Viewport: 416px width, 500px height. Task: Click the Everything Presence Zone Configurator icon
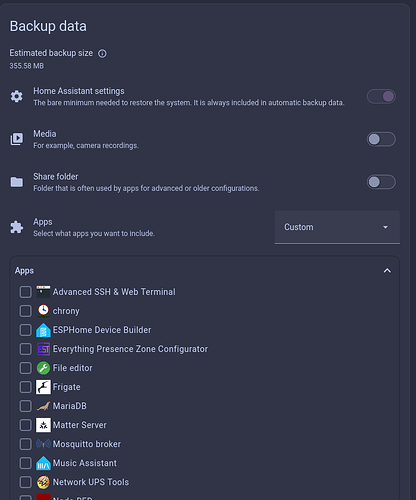[x=43, y=349]
